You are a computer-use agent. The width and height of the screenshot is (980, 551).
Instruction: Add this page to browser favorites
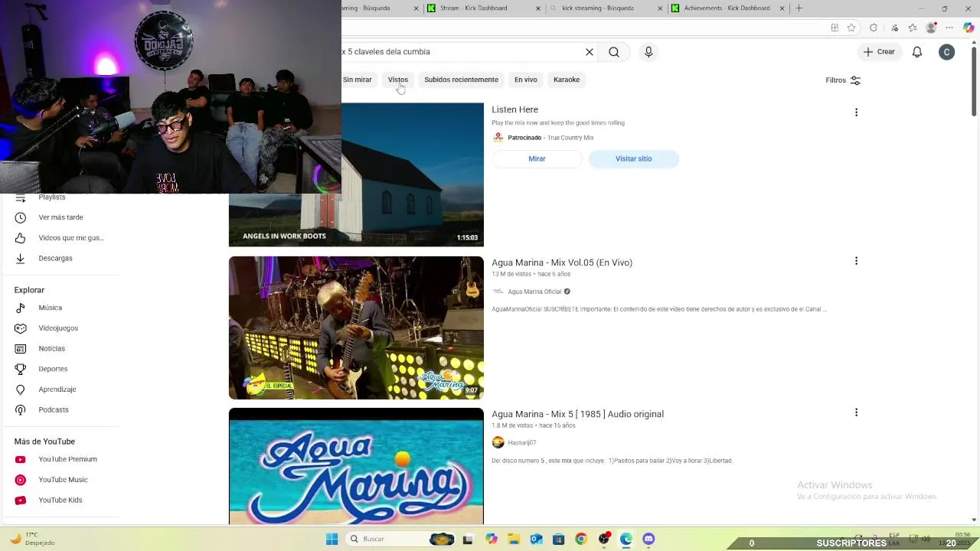tap(851, 28)
